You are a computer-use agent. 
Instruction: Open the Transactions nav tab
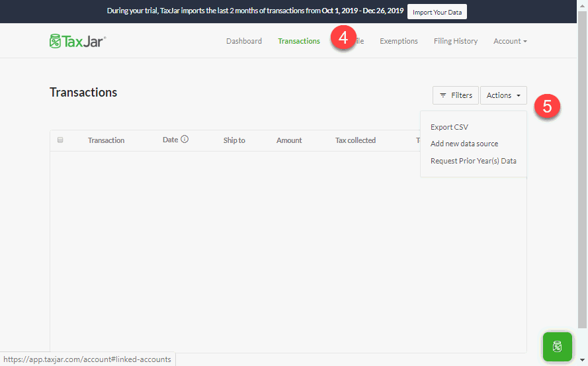[x=299, y=41]
